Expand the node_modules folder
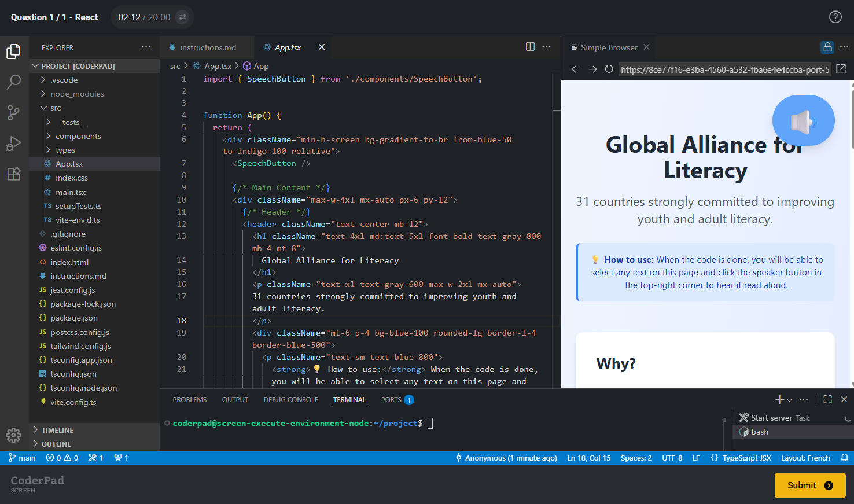854x504 pixels. pyautogui.click(x=77, y=94)
